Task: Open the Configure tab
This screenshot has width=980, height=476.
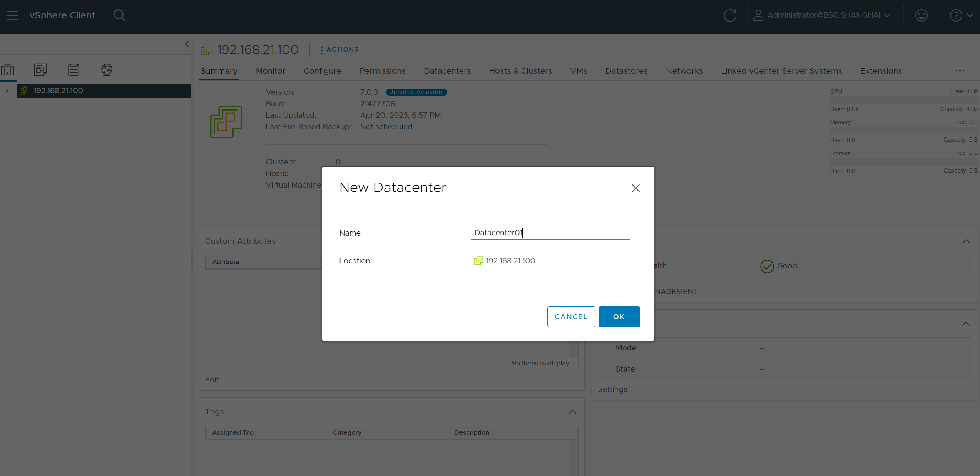Action: click(x=323, y=71)
